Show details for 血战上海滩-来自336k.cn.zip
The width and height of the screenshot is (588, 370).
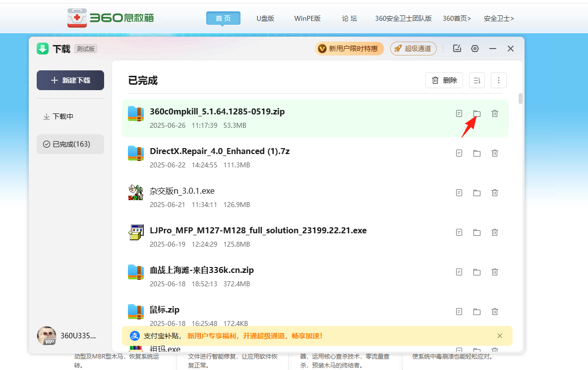pos(459,272)
